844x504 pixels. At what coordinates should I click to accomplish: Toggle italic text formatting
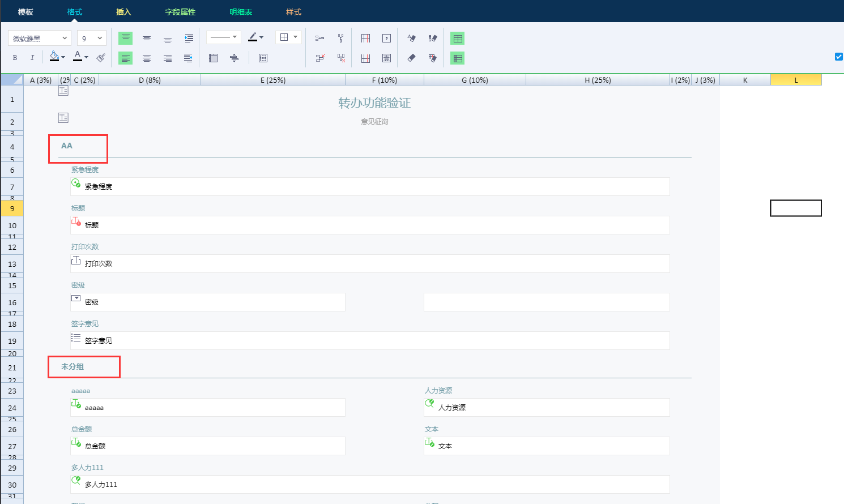32,58
